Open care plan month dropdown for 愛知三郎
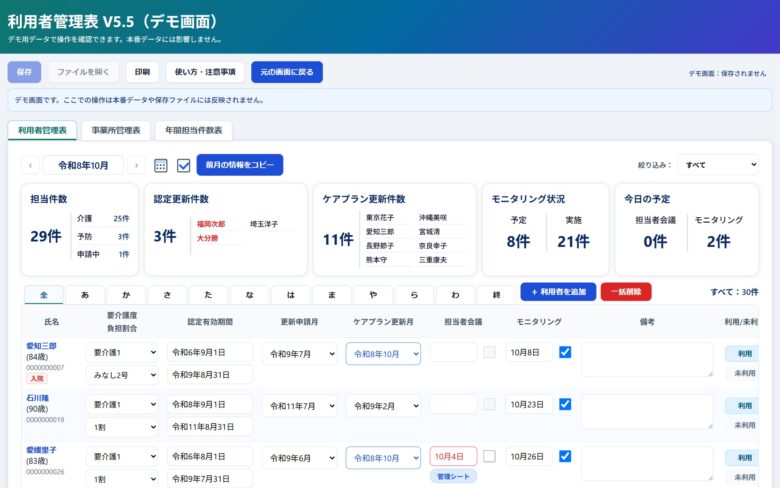Image resolution: width=780 pixels, height=488 pixels. [383, 354]
